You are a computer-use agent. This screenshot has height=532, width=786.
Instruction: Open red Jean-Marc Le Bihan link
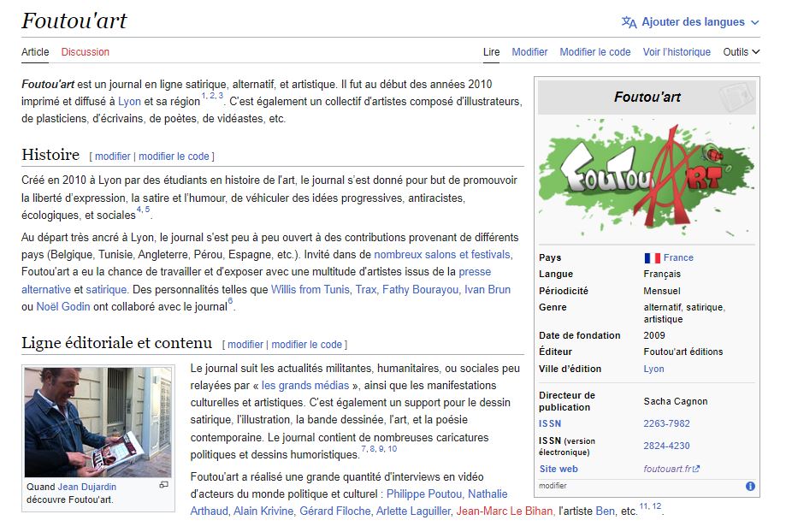[505, 511]
